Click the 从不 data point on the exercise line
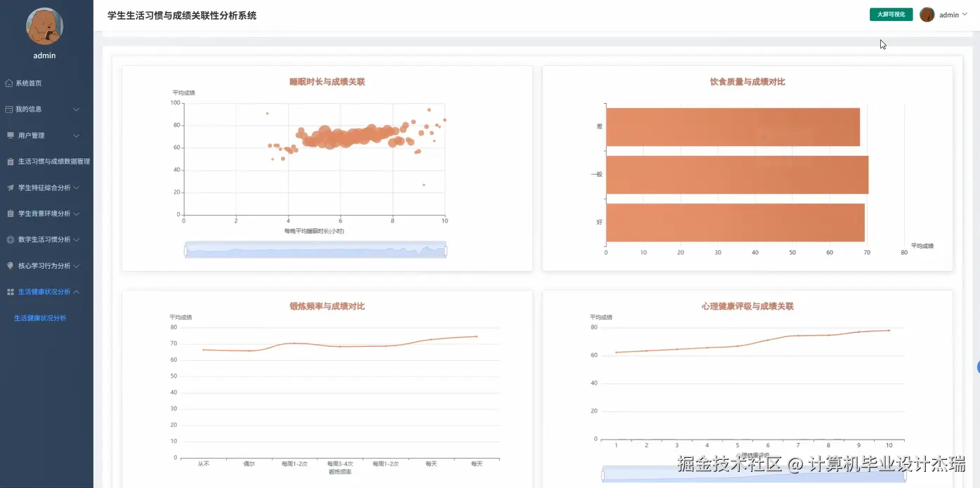The width and height of the screenshot is (980, 488). point(204,350)
